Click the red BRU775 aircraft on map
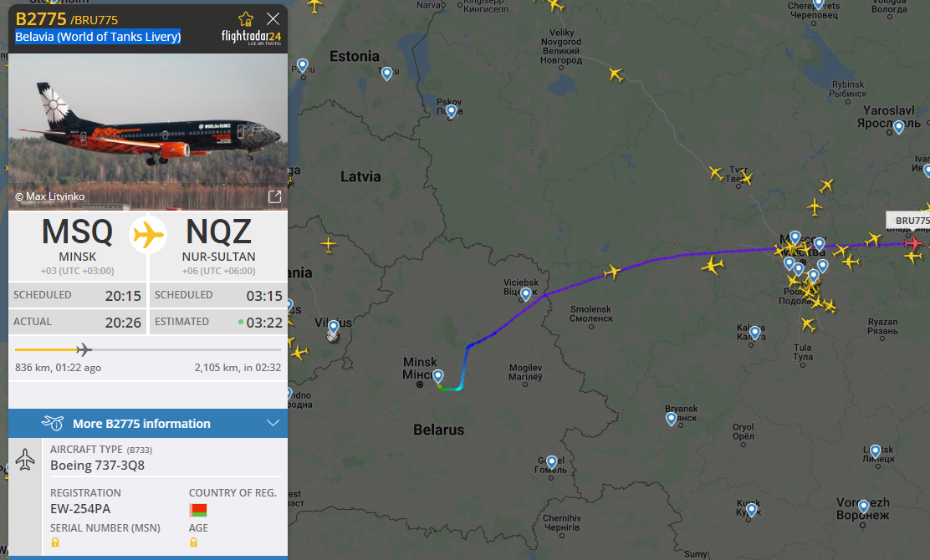Viewport: 930px width, 560px height. (913, 243)
